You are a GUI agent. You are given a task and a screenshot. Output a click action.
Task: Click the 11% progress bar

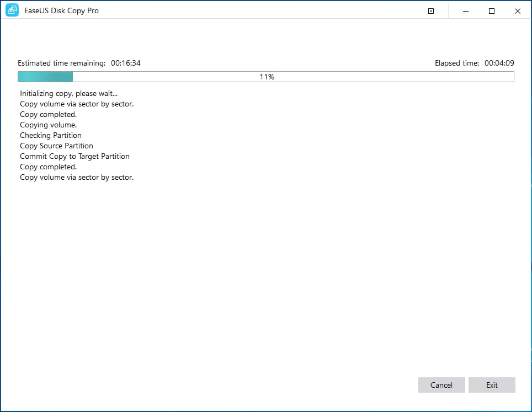click(267, 77)
